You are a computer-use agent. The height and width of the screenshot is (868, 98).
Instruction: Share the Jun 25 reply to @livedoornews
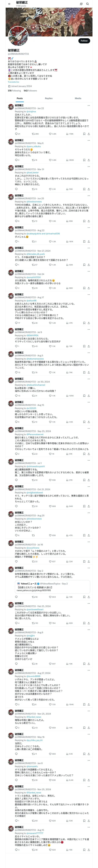[x=89, y=221]
